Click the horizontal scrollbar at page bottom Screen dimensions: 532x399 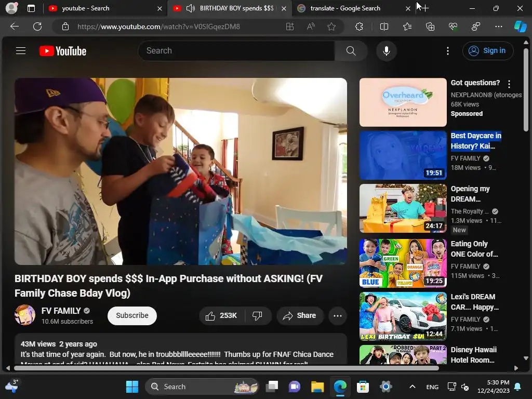click(x=227, y=368)
